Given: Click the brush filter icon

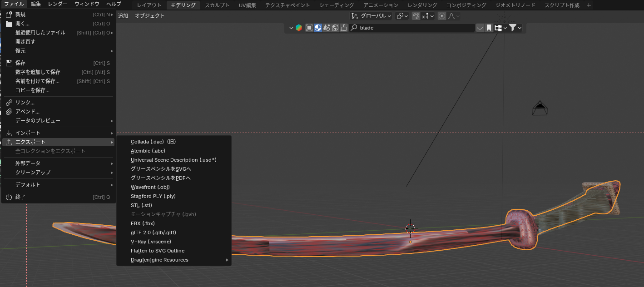Looking at the screenshot, I should pos(344,28).
